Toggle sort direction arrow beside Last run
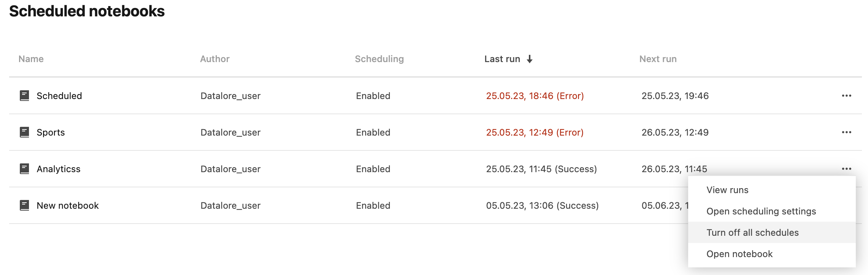Viewport: 868px width, 275px height. pos(530,59)
